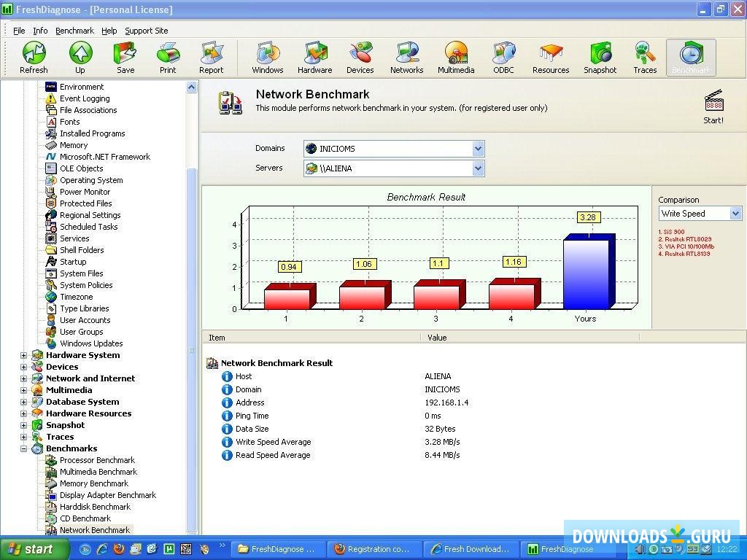Click the Report toolbar icon
The width and height of the screenshot is (747, 560).
tap(212, 57)
